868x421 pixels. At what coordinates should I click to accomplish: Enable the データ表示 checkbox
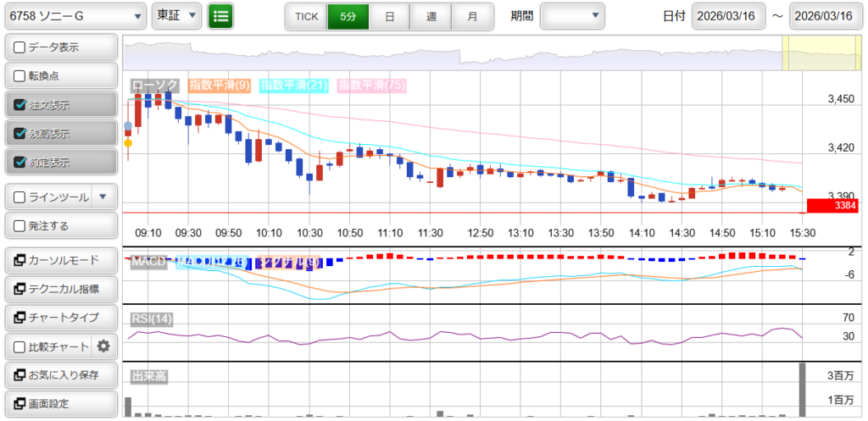coord(20,47)
